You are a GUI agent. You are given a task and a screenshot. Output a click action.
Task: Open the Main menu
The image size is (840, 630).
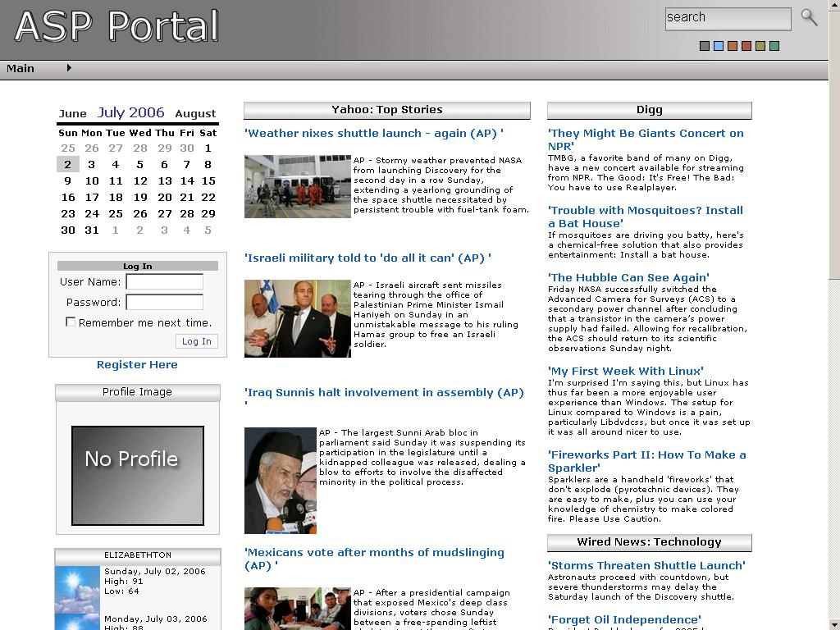click(21, 69)
